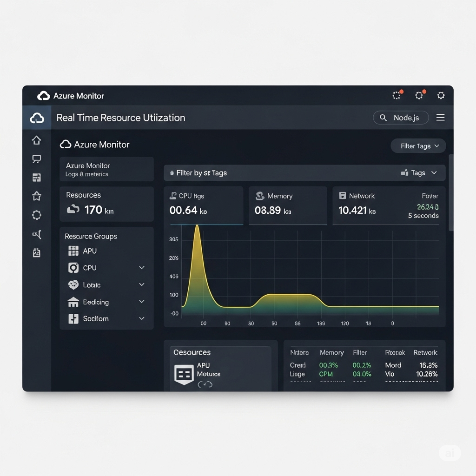
Task: Open the Tags dropdown in filter bar
Action: [419, 173]
